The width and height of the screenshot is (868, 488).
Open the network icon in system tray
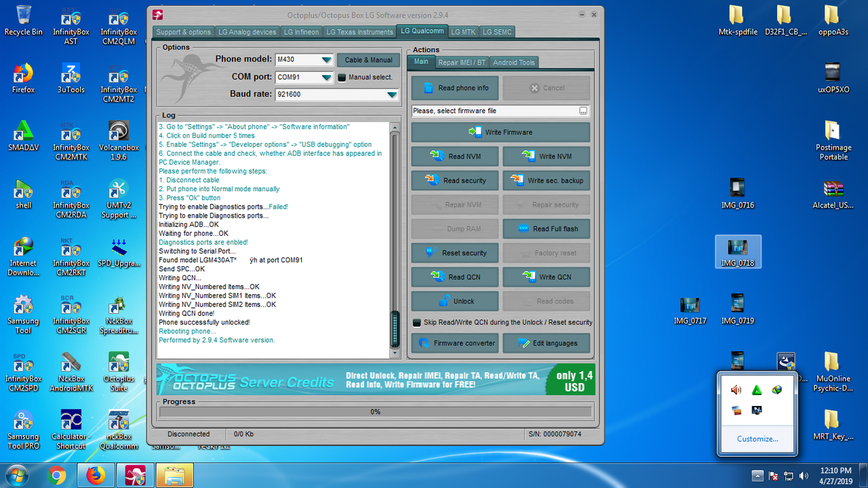click(789, 476)
